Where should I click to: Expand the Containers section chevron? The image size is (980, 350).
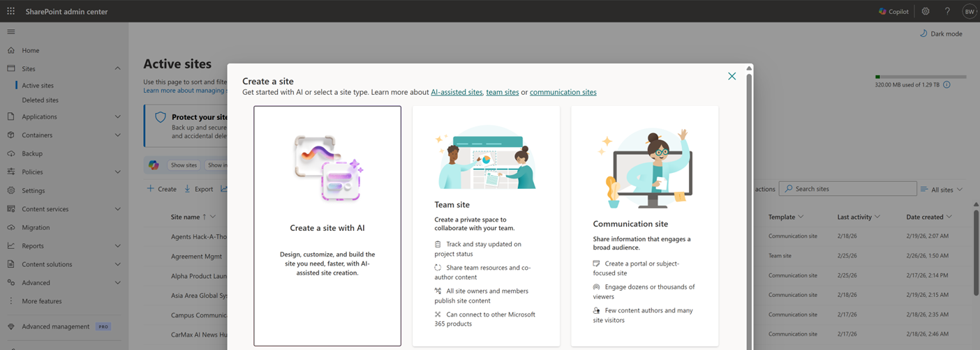point(117,135)
